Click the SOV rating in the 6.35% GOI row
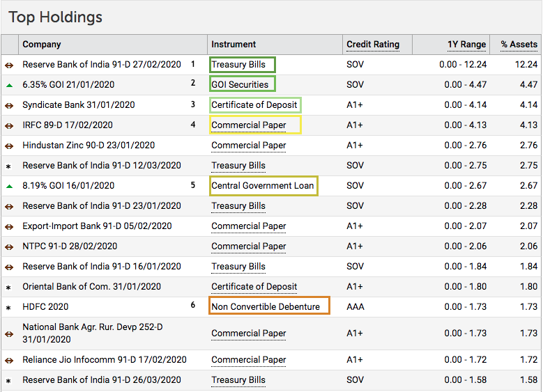543x392 pixels. [x=355, y=85]
